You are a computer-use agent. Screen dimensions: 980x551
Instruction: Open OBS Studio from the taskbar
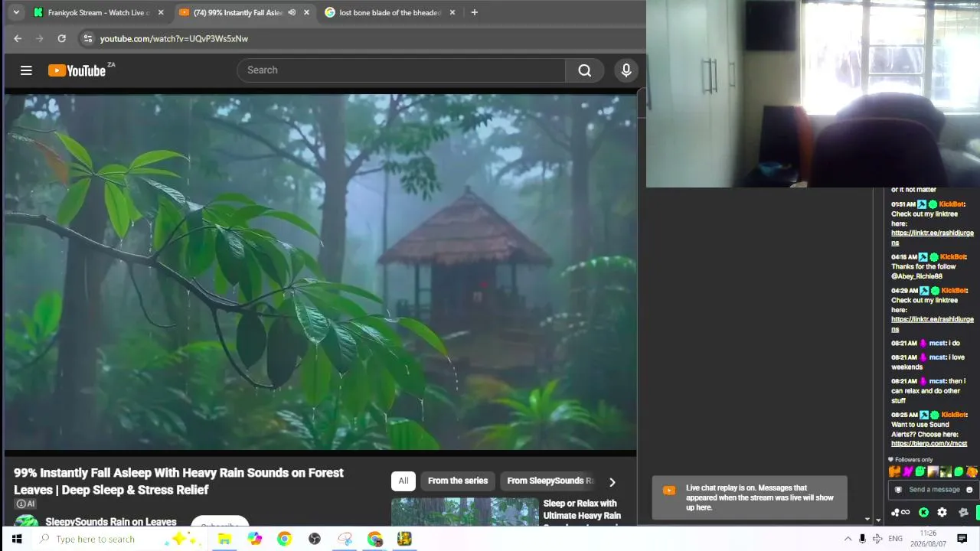click(x=314, y=539)
